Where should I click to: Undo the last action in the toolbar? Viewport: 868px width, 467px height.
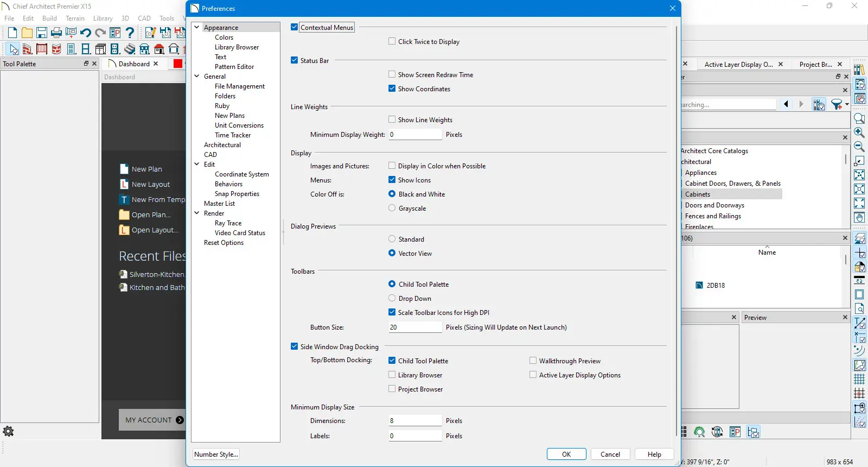coord(86,33)
